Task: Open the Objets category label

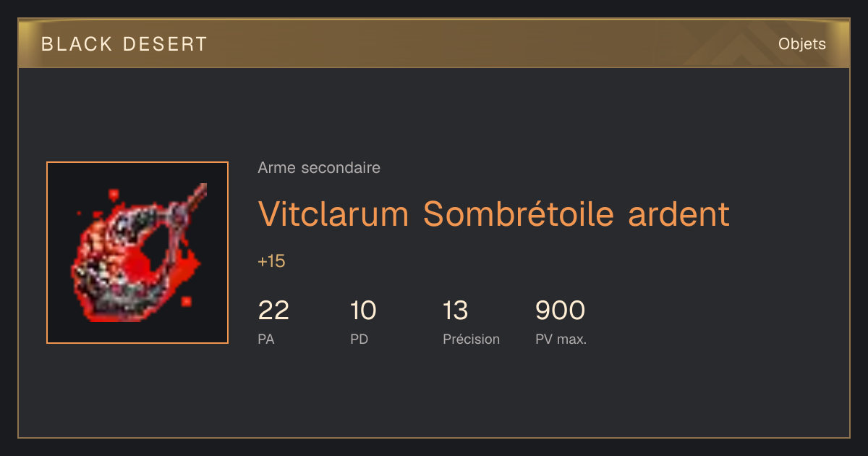Action: click(x=802, y=44)
